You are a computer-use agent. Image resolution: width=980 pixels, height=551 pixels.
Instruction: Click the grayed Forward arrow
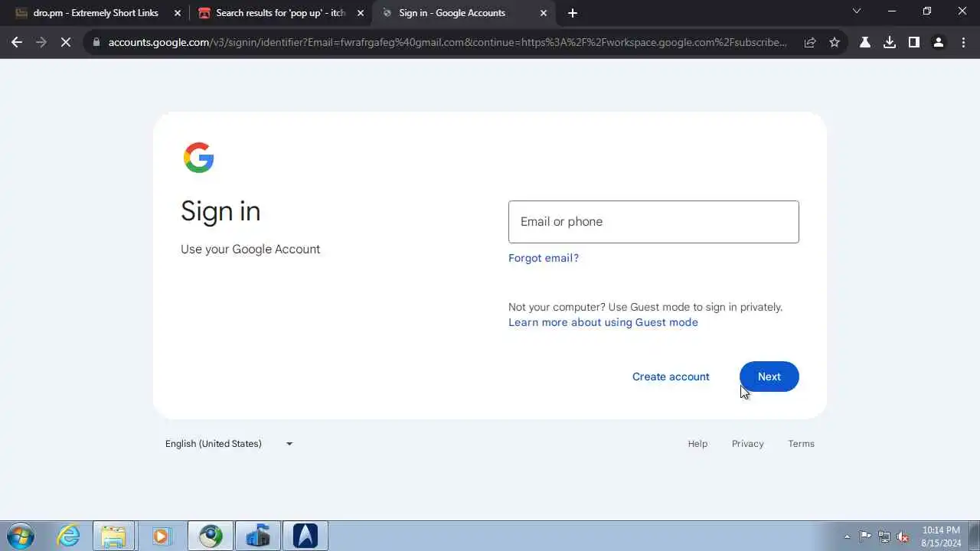41,43
